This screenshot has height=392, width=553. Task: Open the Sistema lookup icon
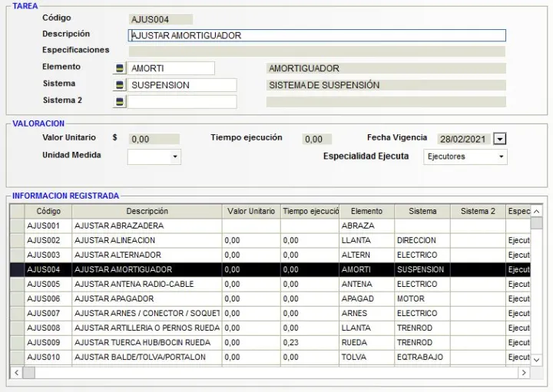point(119,85)
